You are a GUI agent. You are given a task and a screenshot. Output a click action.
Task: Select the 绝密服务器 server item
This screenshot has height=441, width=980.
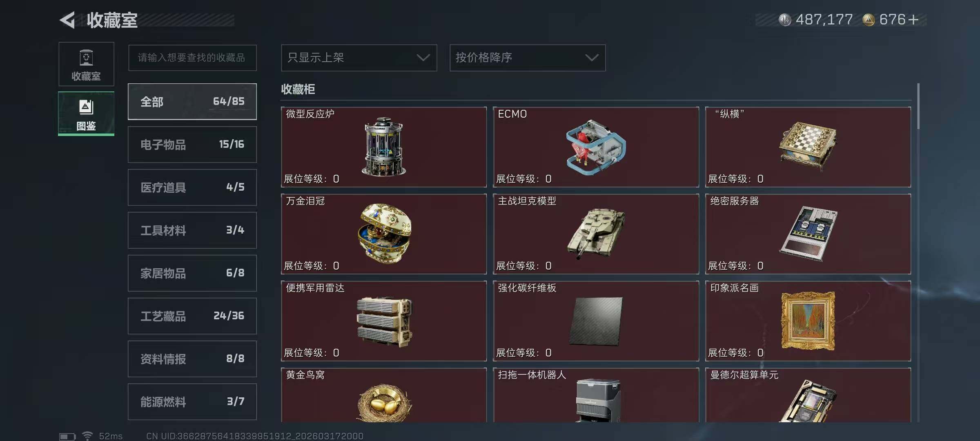[x=808, y=234]
